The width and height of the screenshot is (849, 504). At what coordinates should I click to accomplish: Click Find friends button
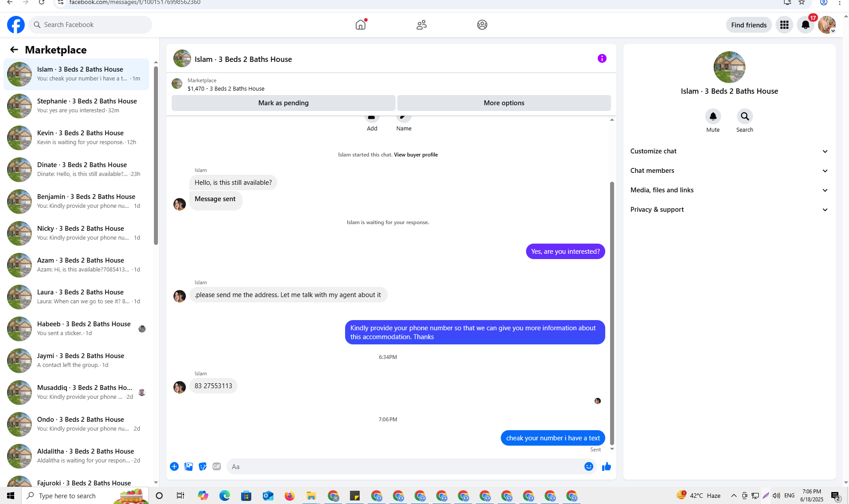tap(749, 25)
